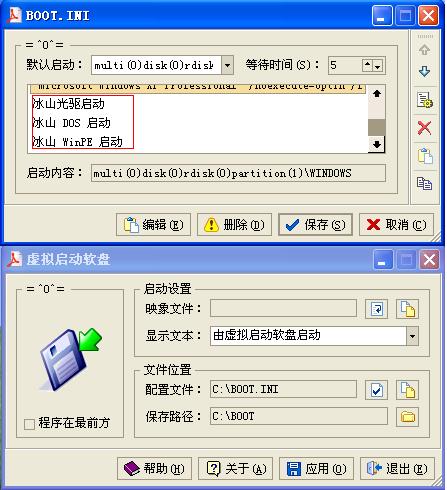Image resolution: width=447 pixels, height=490 pixels.
Task: Click the boot list scrollbar down arrow
Action: click(x=377, y=144)
